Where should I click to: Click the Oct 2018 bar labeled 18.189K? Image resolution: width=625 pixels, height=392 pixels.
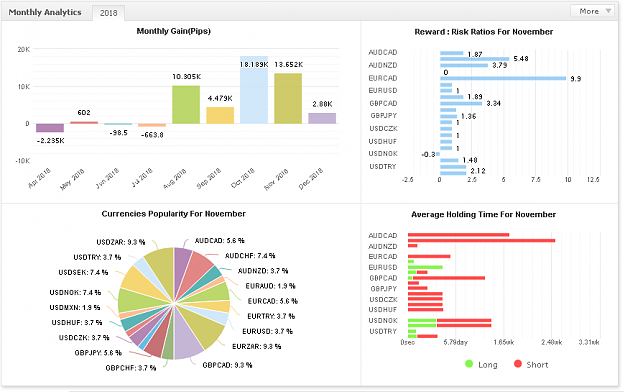click(254, 90)
